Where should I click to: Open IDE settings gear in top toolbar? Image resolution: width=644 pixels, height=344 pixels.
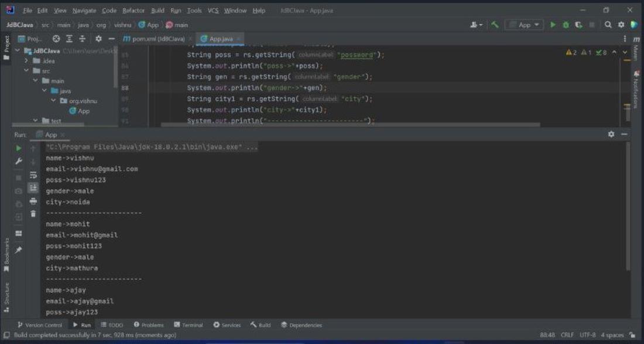tap(621, 25)
